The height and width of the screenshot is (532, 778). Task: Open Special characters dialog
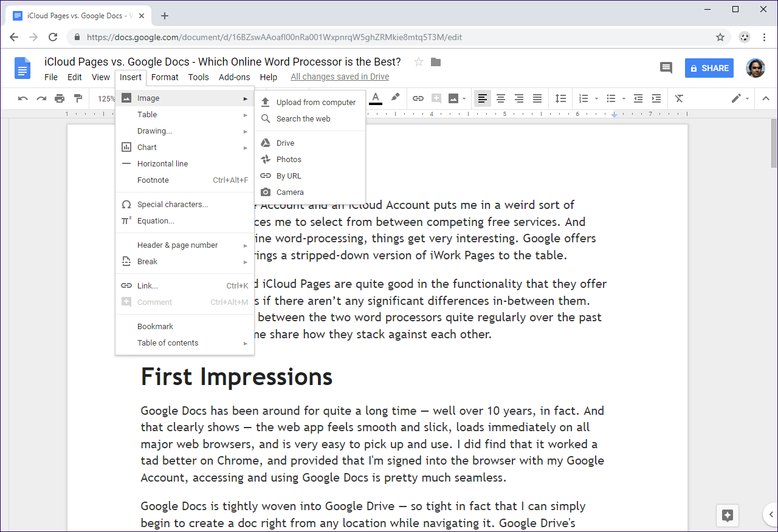[185, 204]
